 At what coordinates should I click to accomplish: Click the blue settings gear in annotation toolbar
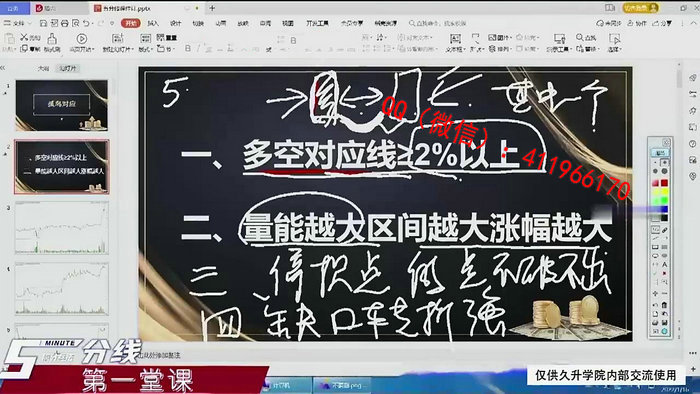664,331
